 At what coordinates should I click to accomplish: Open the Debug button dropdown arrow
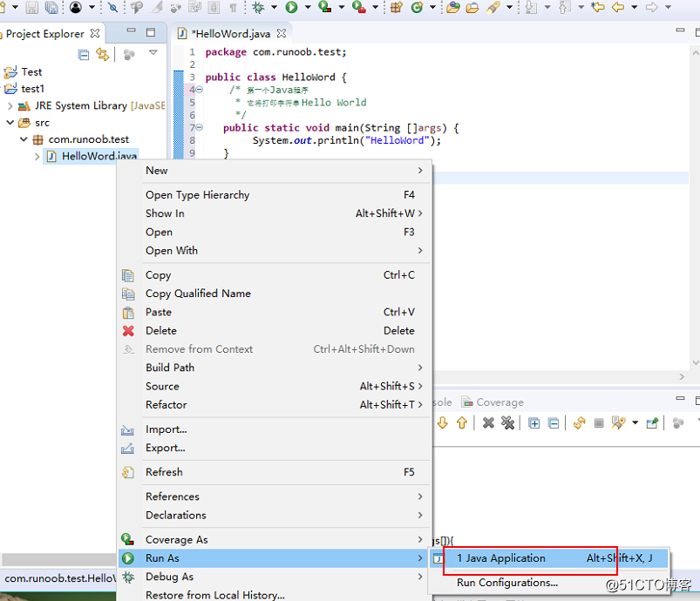click(x=274, y=7)
